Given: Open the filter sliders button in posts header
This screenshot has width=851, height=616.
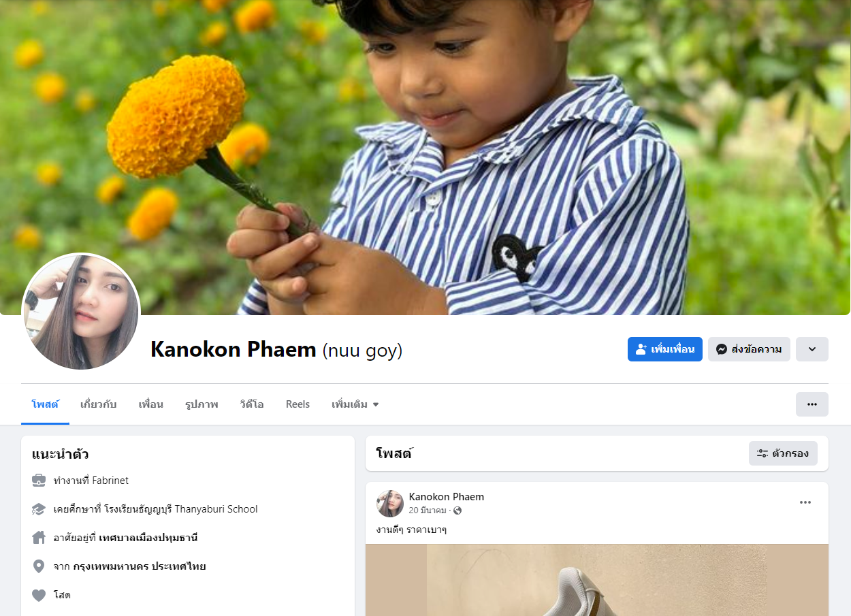Looking at the screenshot, I should tap(783, 453).
